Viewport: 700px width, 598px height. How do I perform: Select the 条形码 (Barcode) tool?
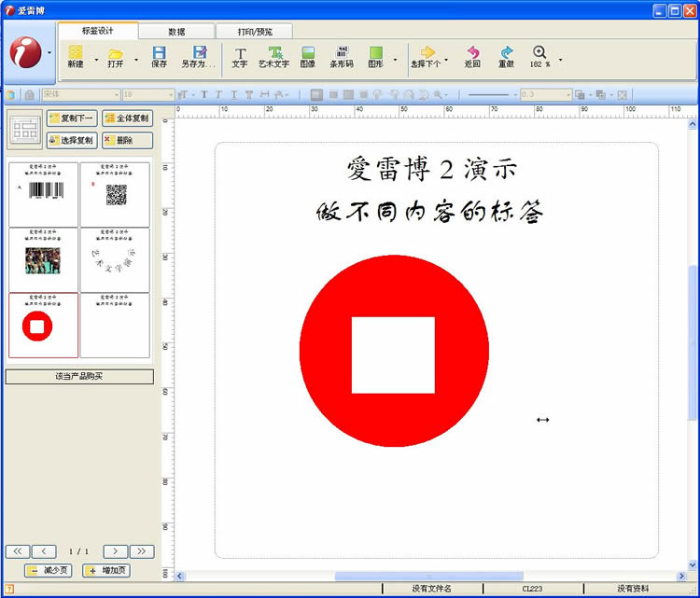(x=343, y=57)
